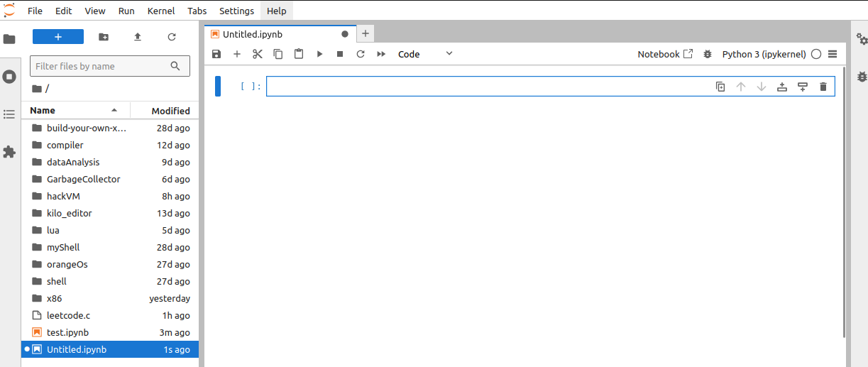
Task: Open the Help menu
Action: [277, 11]
